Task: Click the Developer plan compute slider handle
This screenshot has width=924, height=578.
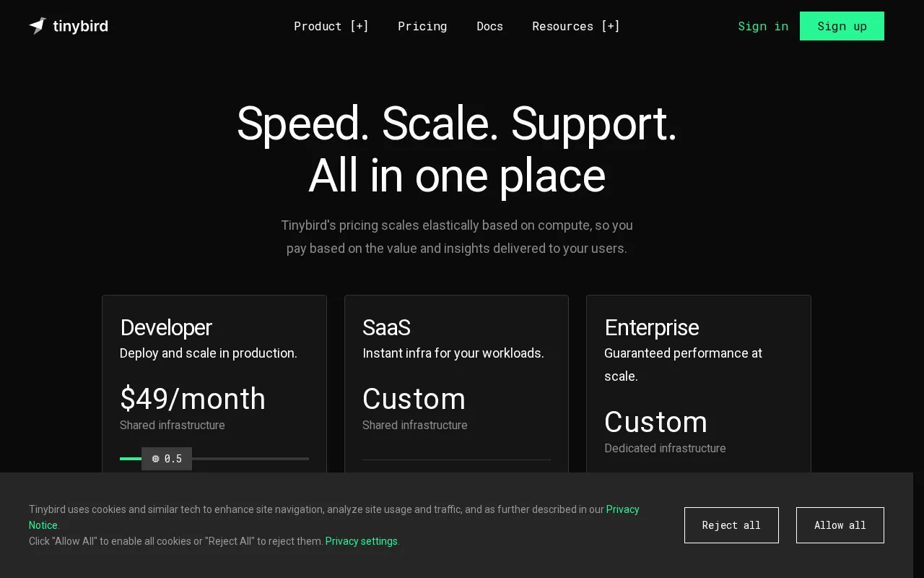Action: click(x=167, y=459)
